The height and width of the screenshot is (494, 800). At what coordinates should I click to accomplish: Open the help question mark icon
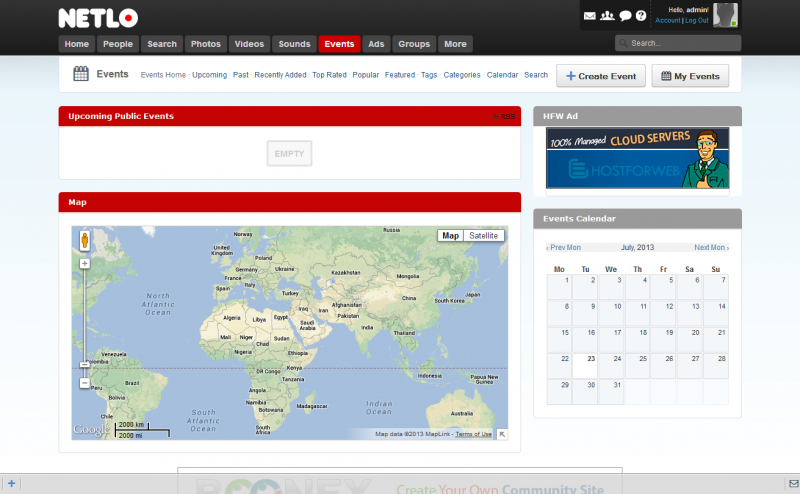641,16
